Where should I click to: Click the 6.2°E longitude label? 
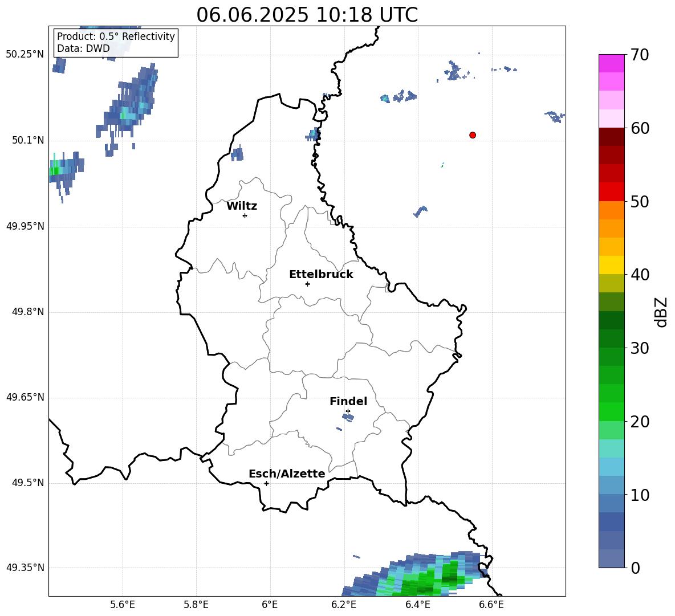[344, 605]
